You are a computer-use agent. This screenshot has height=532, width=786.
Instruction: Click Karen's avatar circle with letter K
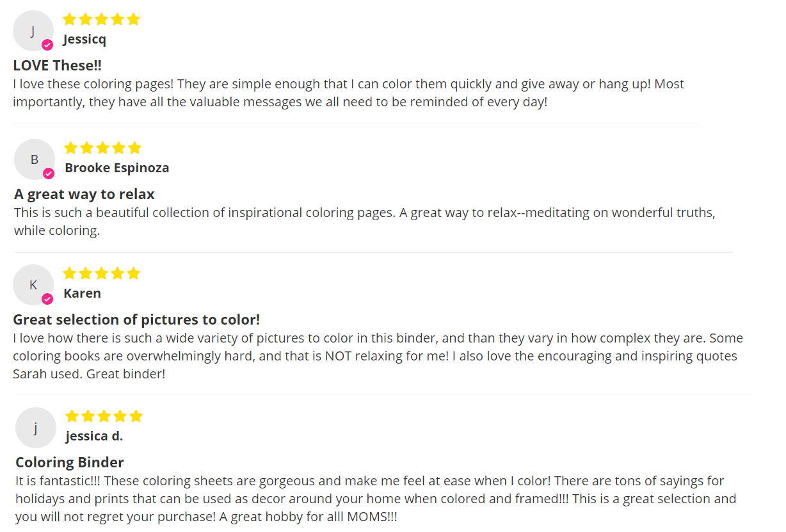pos(33,285)
